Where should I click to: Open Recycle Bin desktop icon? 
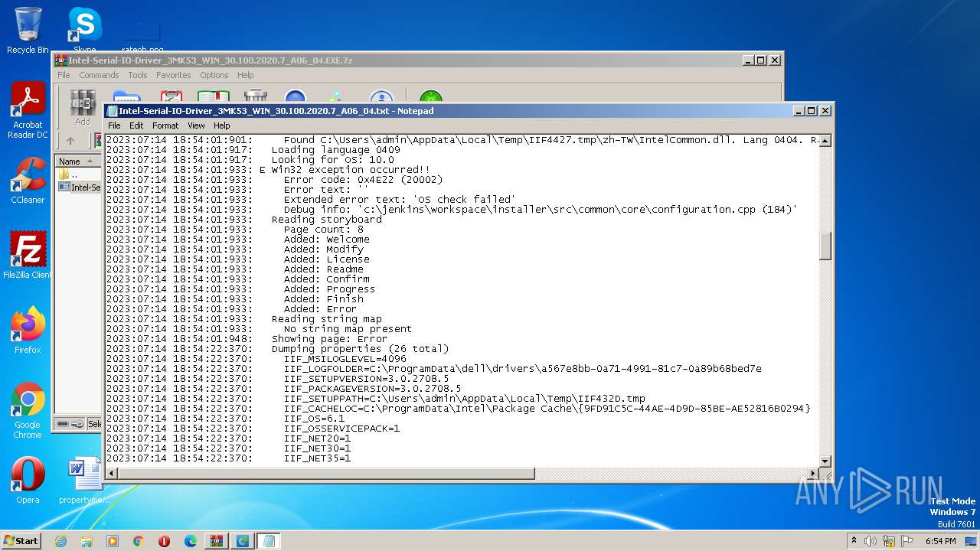(28, 31)
